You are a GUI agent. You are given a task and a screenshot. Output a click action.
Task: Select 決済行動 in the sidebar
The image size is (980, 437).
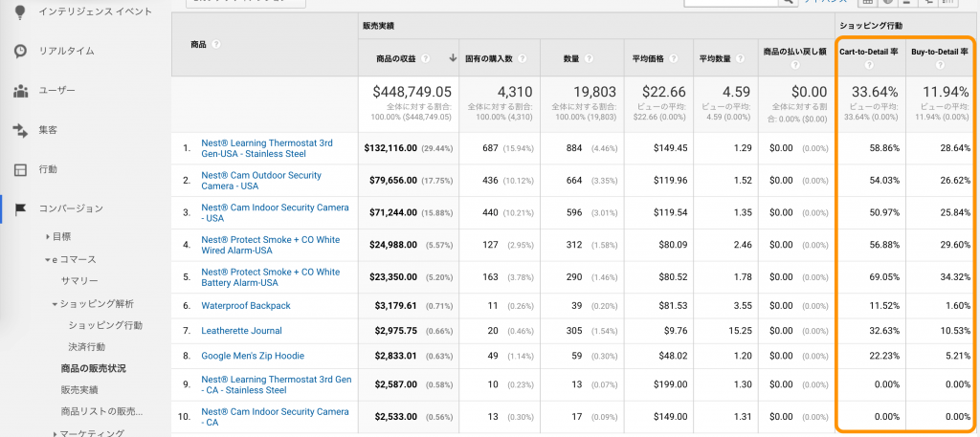coord(87,347)
